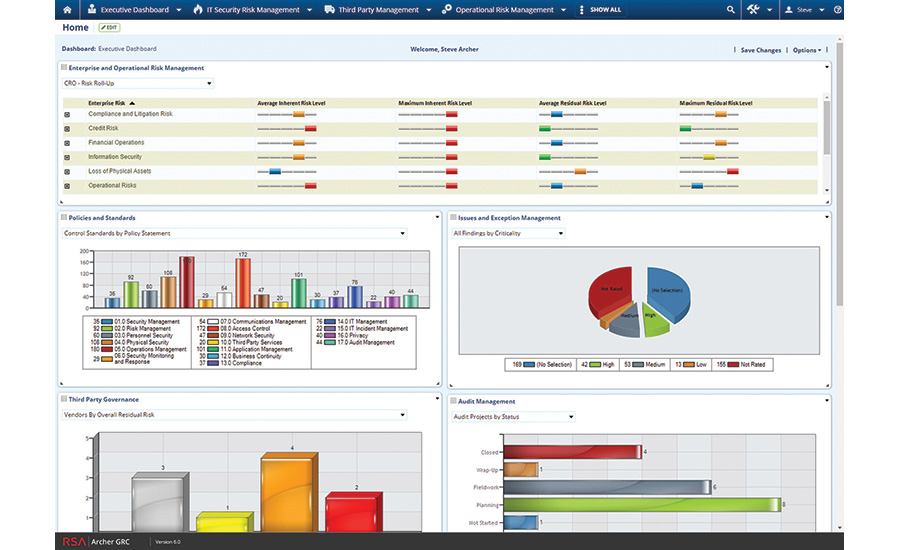Screen dimensions: 900x550
Task: Open the search magnifier icon
Action: tap(731, 9)
